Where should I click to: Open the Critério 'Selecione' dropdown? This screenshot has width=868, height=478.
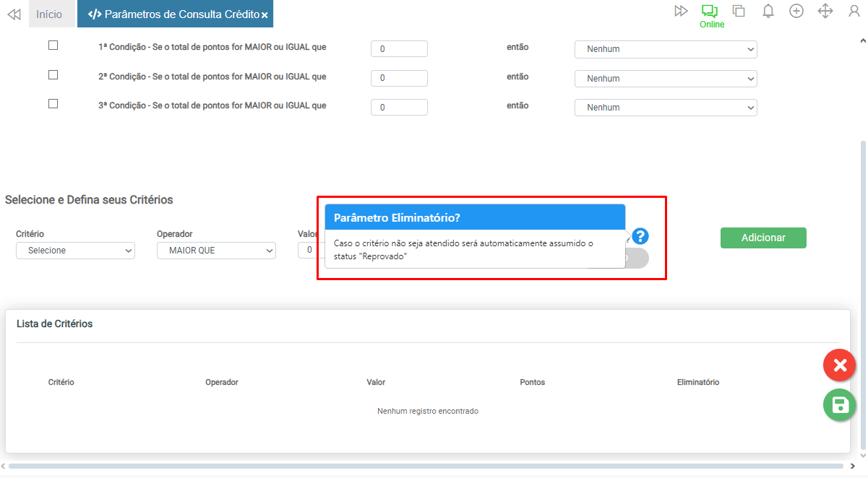click(75, 251)
